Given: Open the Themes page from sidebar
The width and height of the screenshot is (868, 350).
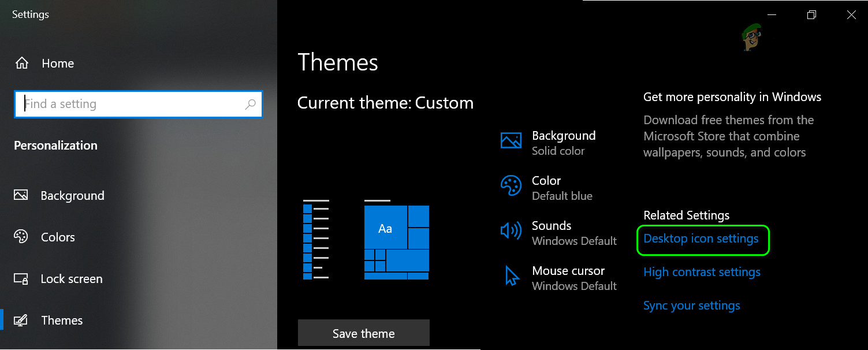Looking at the screenshot, I should [x=62, y=320].
